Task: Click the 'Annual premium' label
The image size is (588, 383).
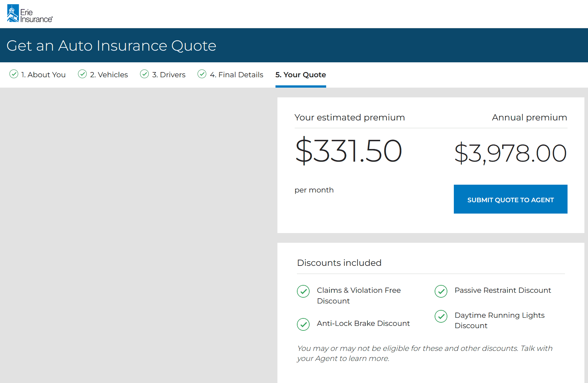Action: 530,117
